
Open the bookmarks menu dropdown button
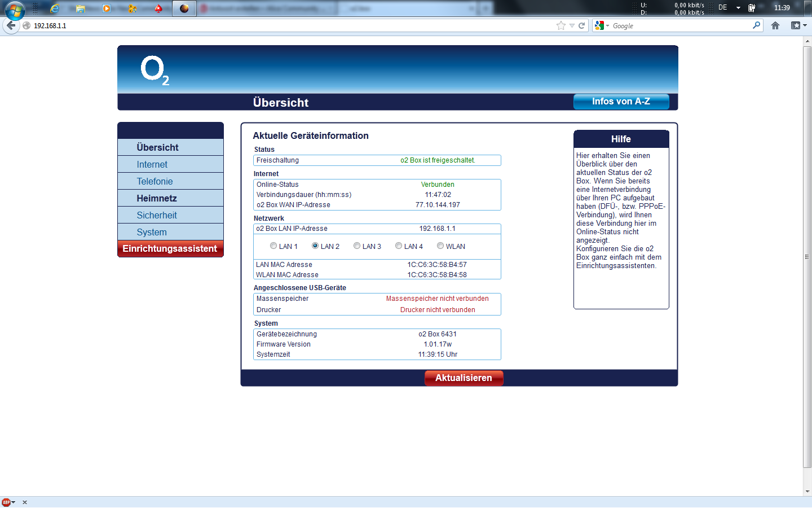798,25
